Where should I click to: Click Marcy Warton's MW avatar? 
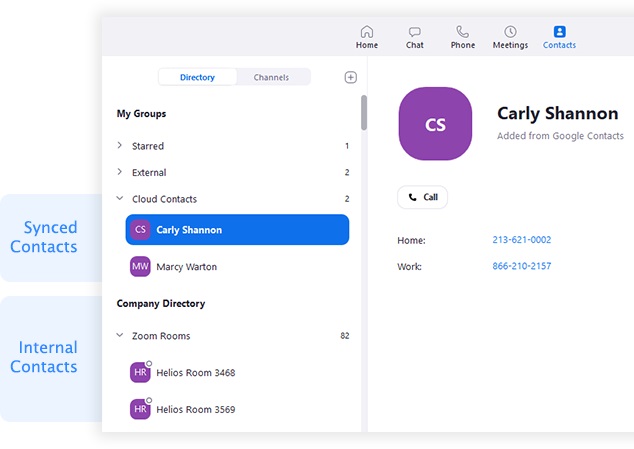click(140, 267)
